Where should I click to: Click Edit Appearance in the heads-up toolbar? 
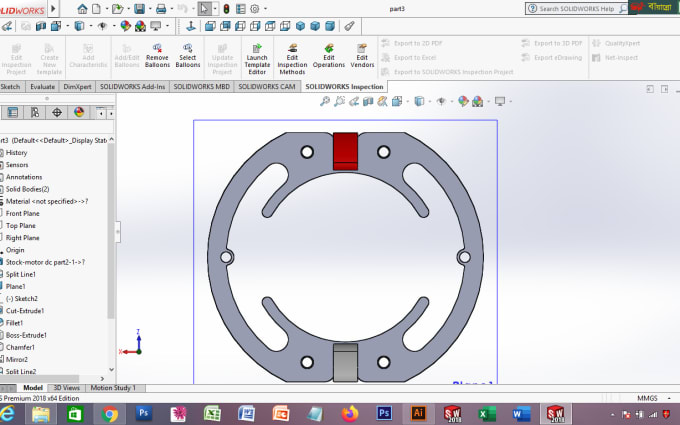(463, 101)
